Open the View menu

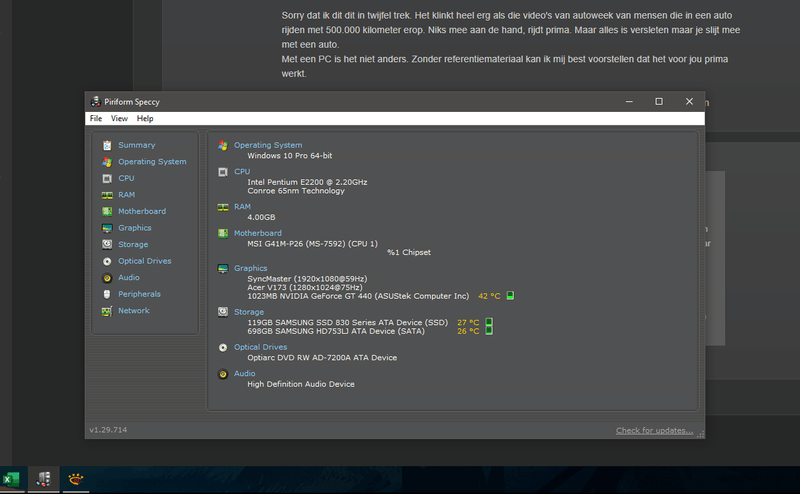coord(119,118)
